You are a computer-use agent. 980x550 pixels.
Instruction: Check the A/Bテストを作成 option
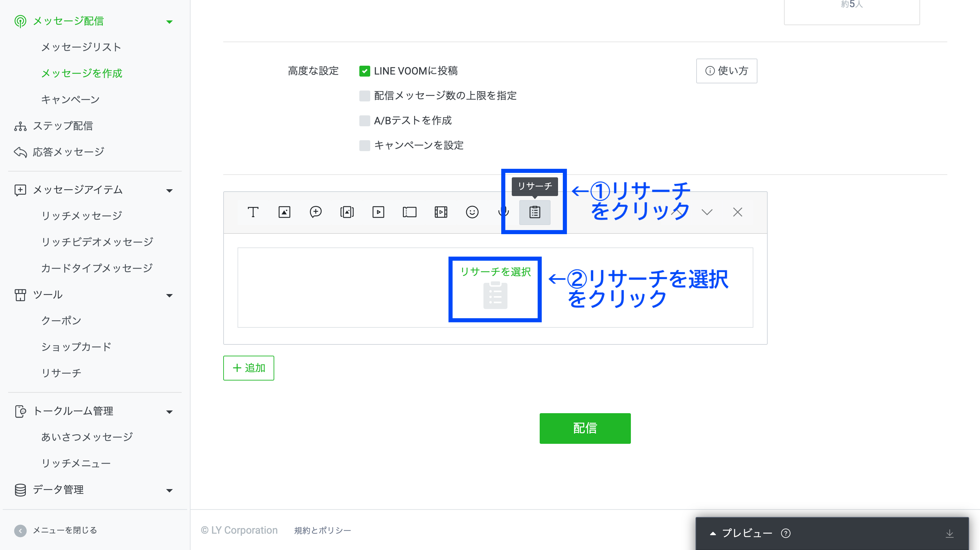tap(364, 121)
